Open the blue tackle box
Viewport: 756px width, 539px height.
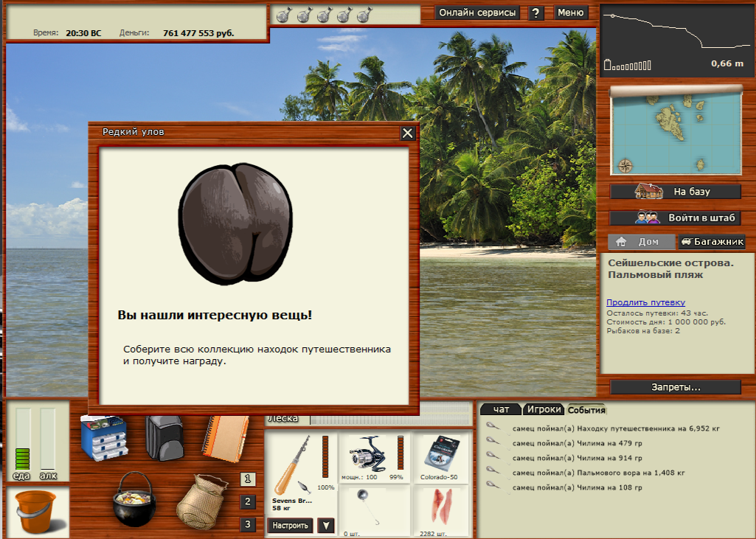click(x=105, y=439)
